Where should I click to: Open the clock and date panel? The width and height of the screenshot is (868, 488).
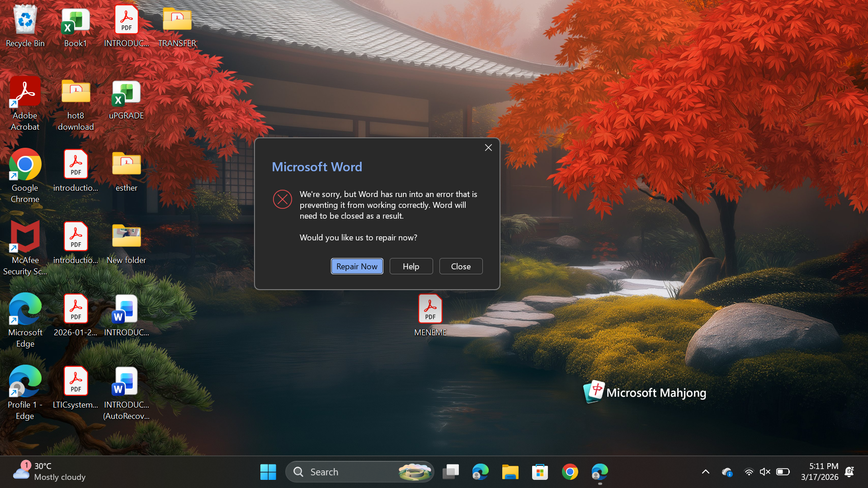click(x=819, y=471)
